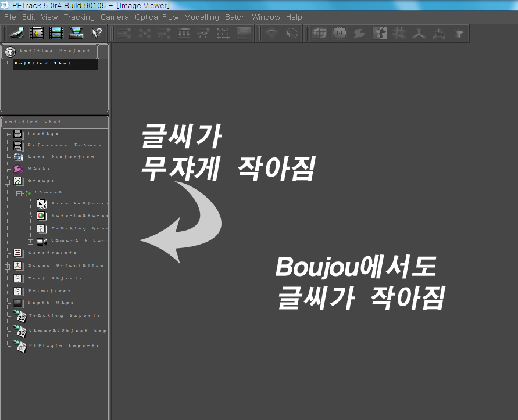This screenshot has width=518, height=420.
Task: Click the pf PFPlugin Exports icon
Action: pos(20,346)
